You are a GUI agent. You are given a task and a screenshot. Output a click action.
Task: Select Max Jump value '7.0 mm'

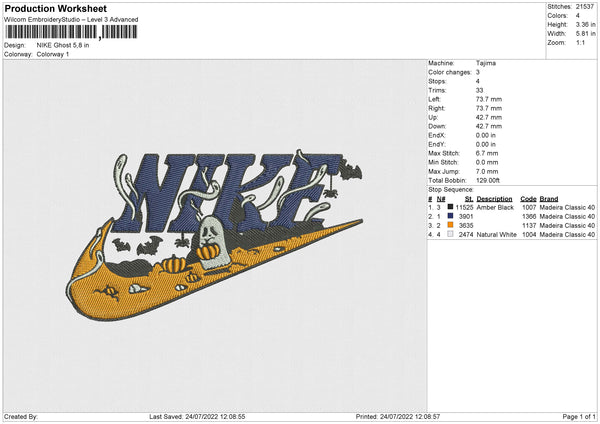pyautogui.click(x=487, y=171)
